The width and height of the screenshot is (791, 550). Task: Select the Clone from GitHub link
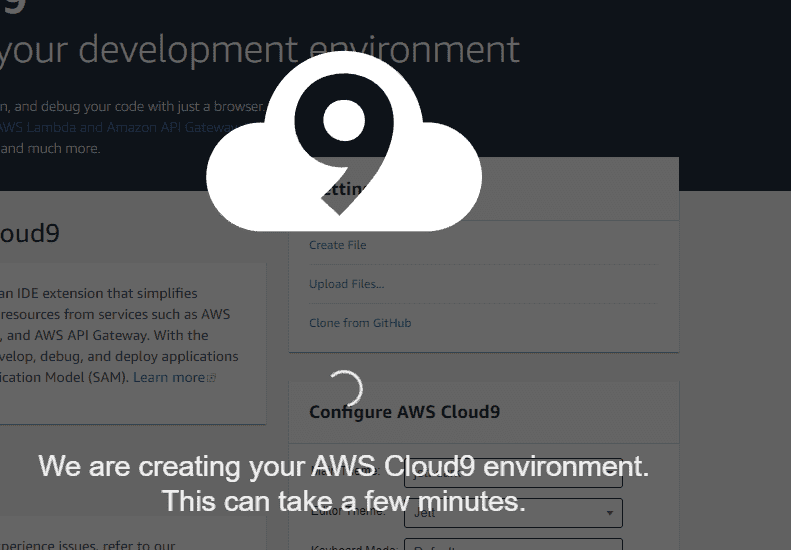click(x=360, y=323)
